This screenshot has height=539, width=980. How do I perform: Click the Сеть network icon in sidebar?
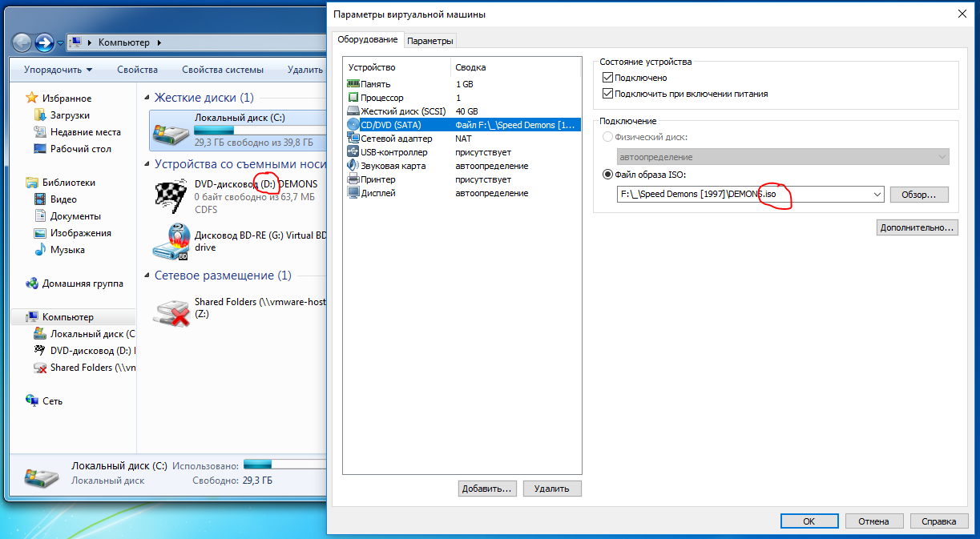[32, 400]
